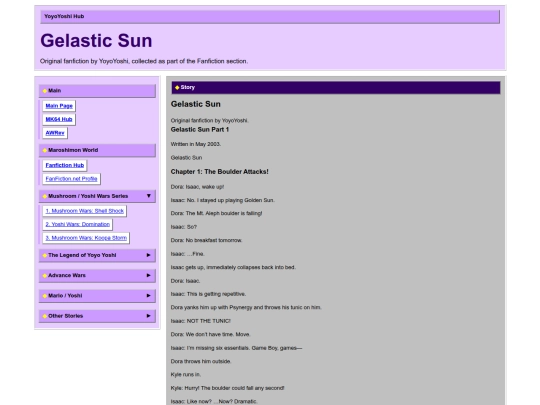
Task: Select the Main section header
Action: coord(97,91)
